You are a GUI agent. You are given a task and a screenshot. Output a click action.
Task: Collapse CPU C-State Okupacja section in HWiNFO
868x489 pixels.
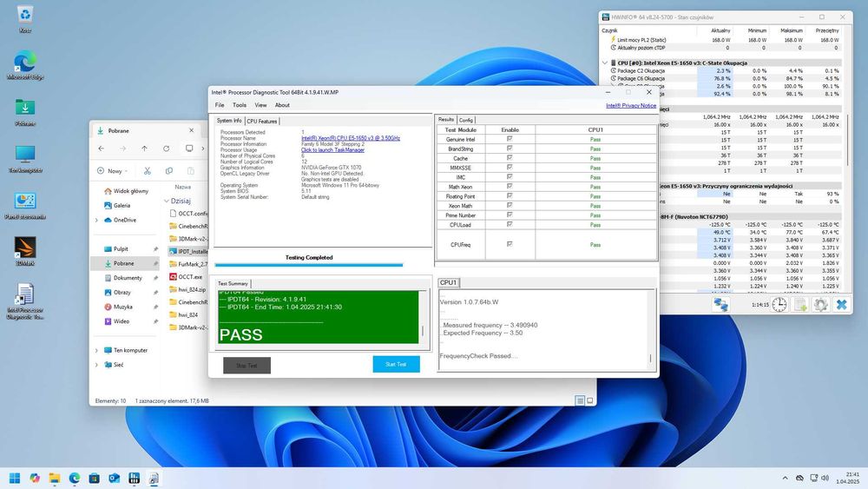click(605, 63)
